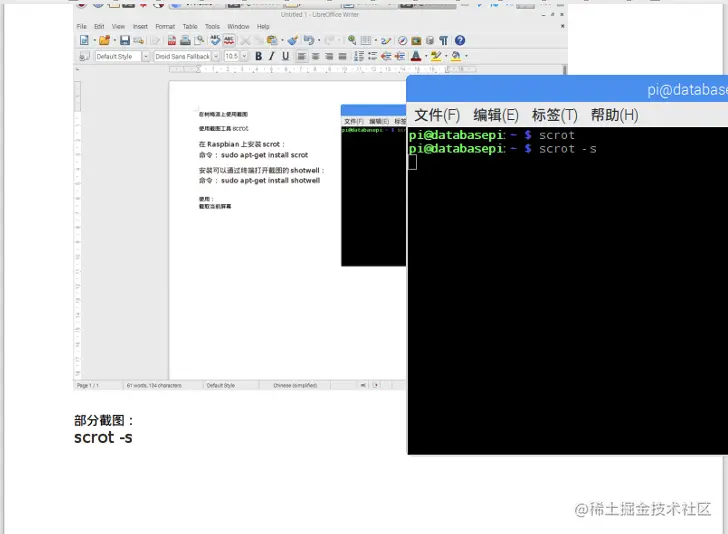
Task: Toggle bulleted list
Action: pos(372,56)
